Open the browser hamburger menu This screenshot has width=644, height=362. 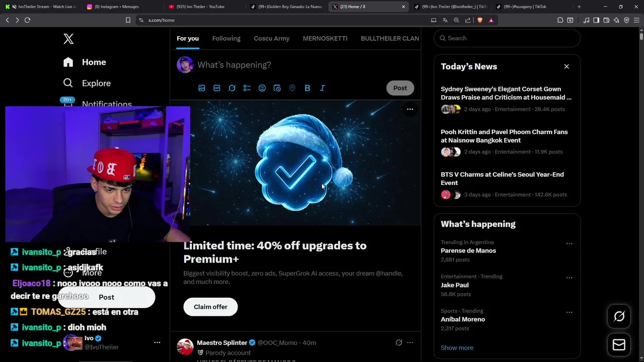[636, 20]
